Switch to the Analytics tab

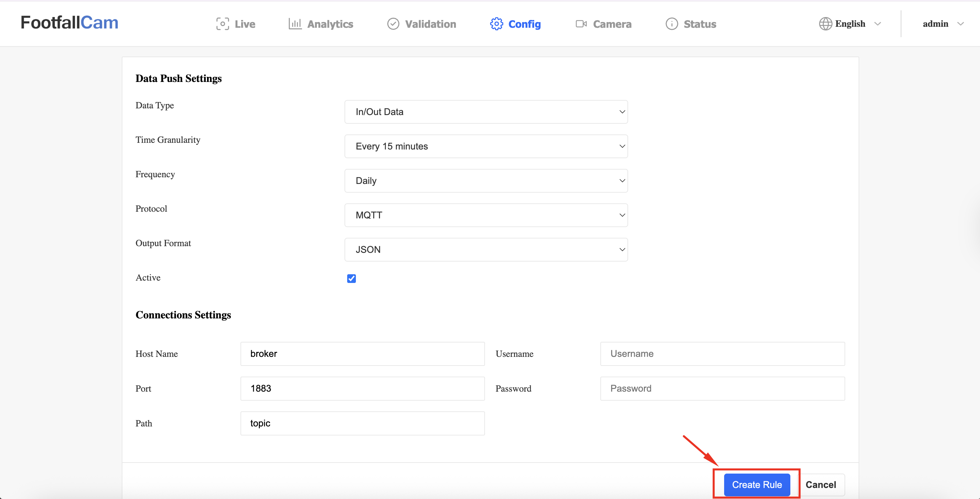[x=330, y=24]
